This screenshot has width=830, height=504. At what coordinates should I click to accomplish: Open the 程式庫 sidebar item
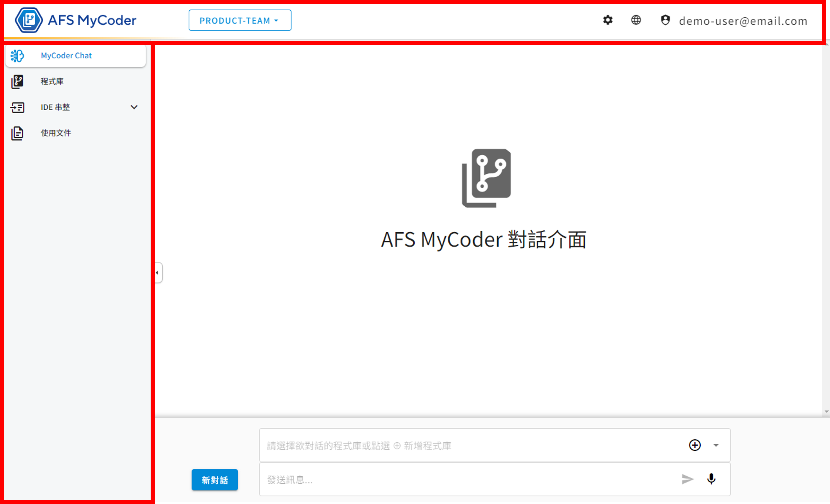coord(76,82)
